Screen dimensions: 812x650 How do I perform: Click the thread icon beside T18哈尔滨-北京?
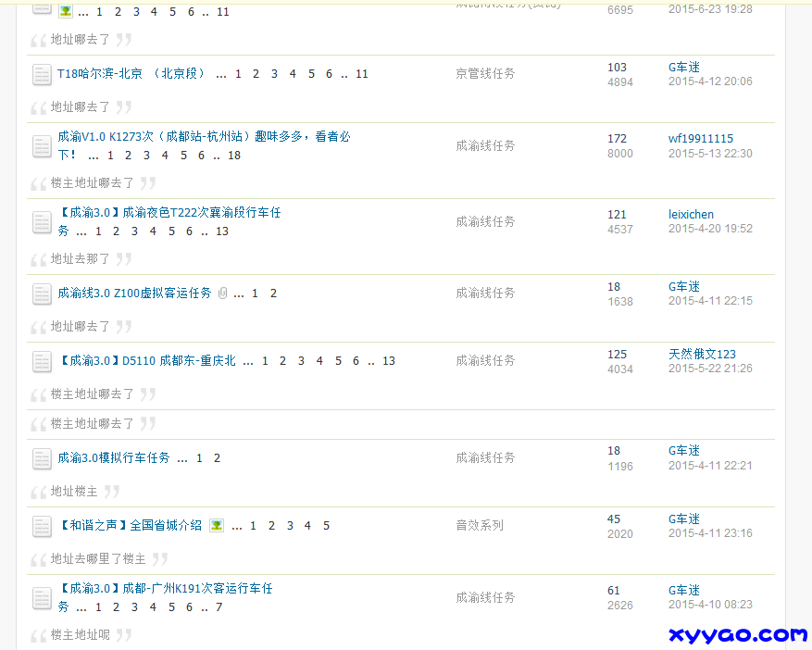(x=41, y=74)
